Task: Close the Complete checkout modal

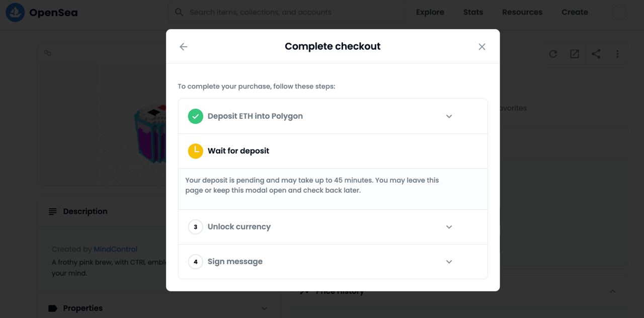Action: [482, 47]
